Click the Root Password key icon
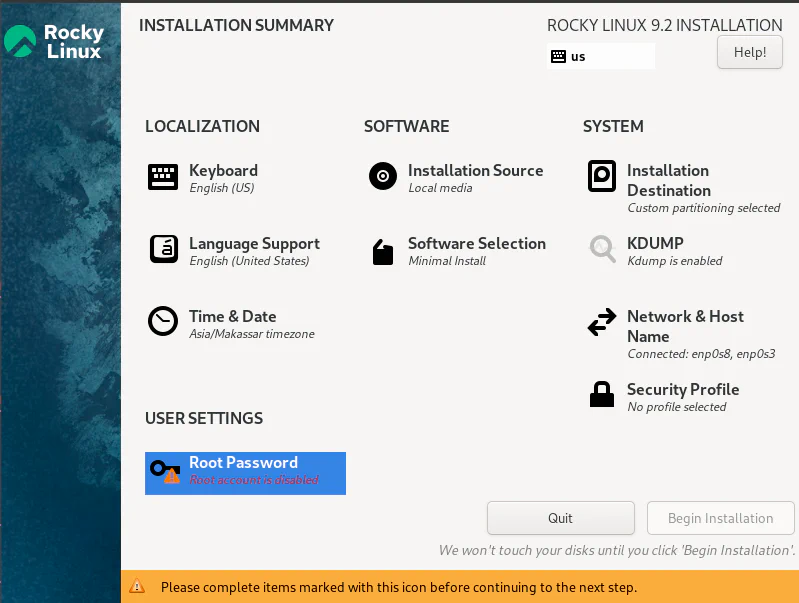 pyautogui.click(x=165, y=471)
